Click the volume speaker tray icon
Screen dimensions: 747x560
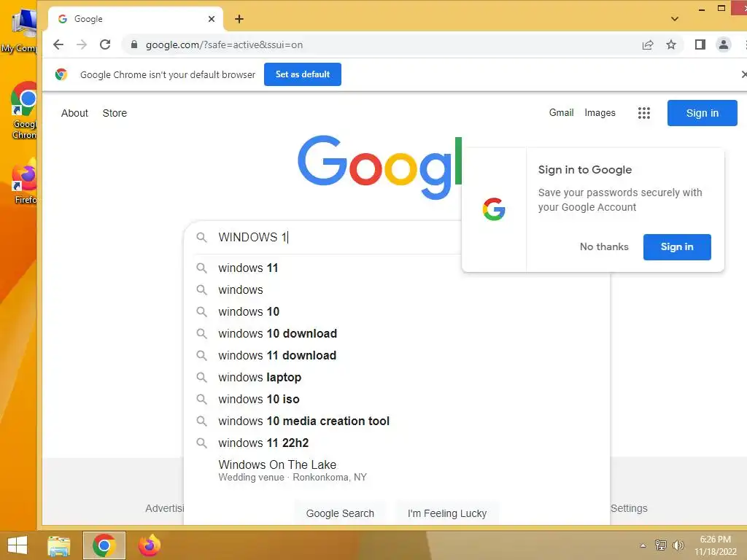pyautogui.click(x=678, y=545)
